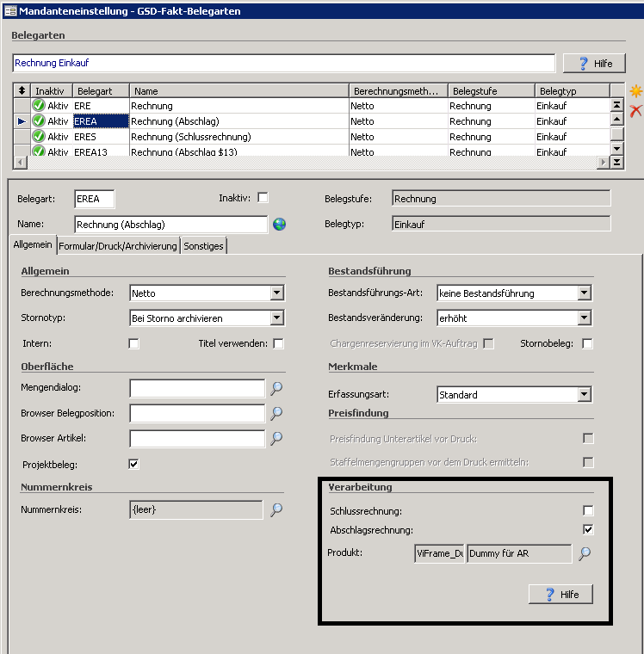Screen dimensions: 644x654
Task: Click the window icon in the title bar
Action: click(10, 11)
